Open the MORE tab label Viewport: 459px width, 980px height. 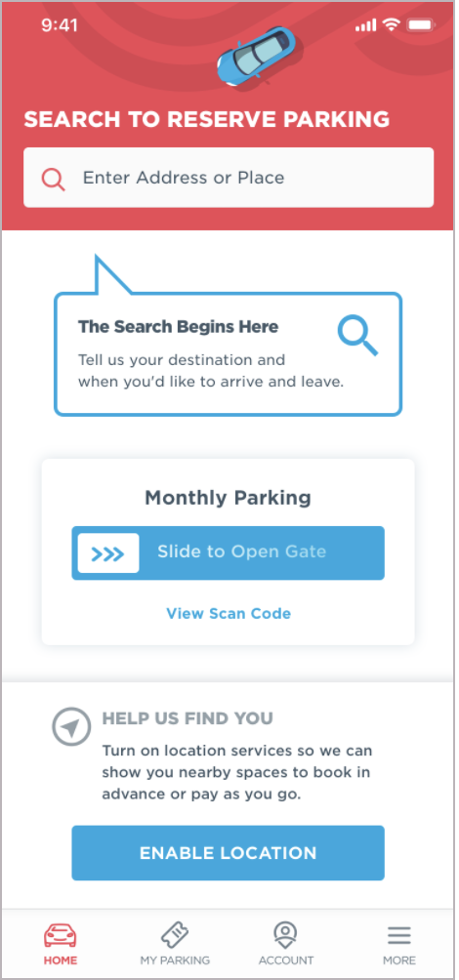click(x=399, y=960)
